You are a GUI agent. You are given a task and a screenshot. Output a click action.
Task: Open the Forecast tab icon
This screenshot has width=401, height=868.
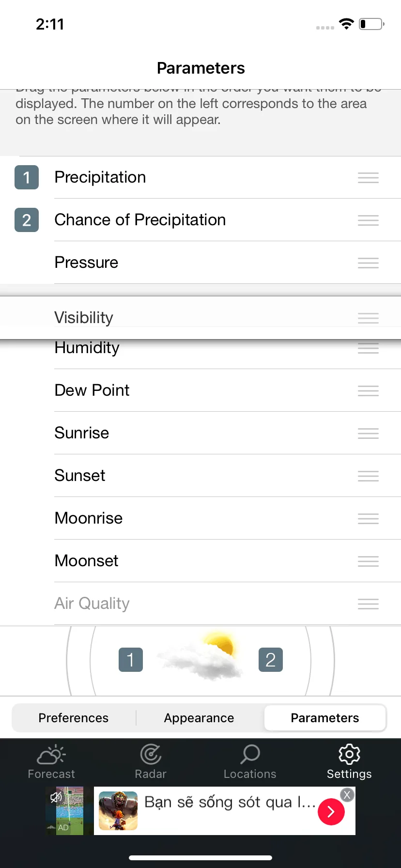pos(51,755)
